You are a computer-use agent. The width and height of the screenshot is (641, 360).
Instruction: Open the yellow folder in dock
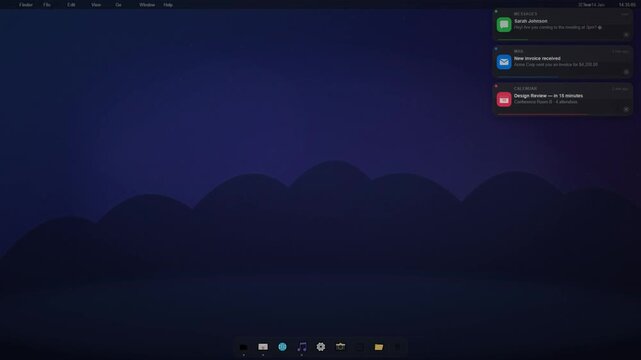click(x=379, y=347)
